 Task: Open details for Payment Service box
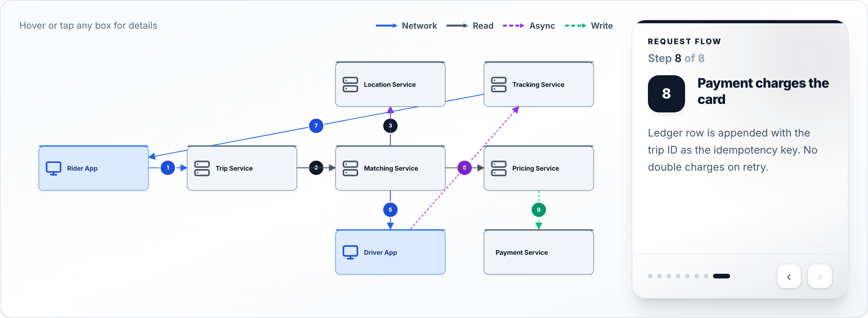[x=539, y=252]
